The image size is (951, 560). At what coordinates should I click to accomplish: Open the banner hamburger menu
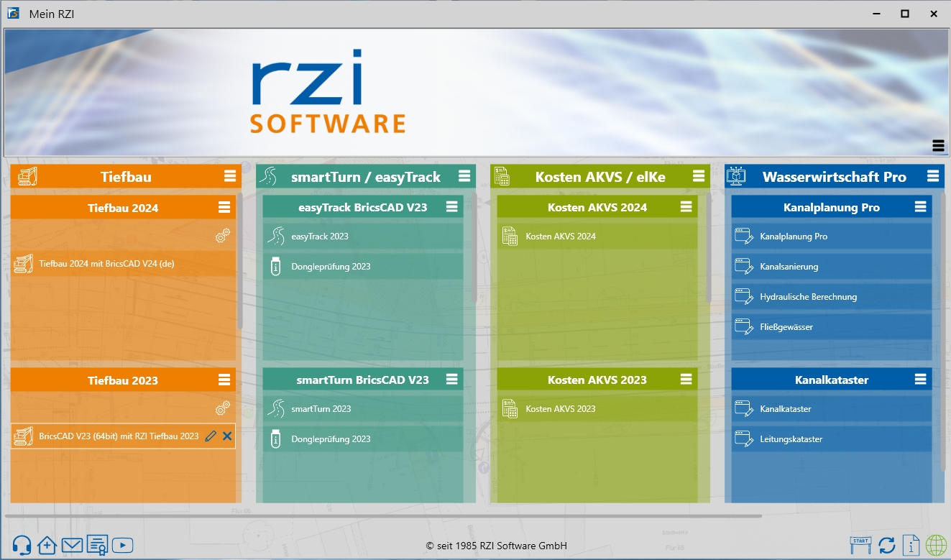[x=938, y=146]
